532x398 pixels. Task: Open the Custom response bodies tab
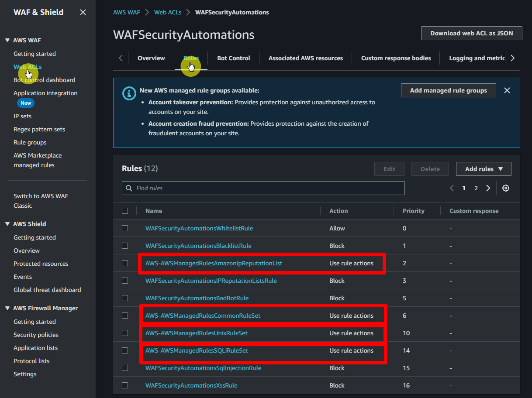point(396,58)
